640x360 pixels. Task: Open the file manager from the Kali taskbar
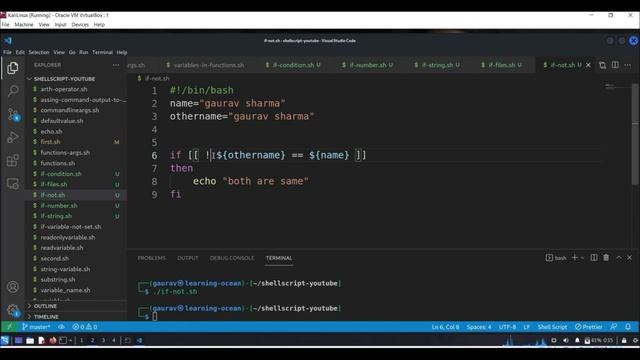tap(30, 340)
